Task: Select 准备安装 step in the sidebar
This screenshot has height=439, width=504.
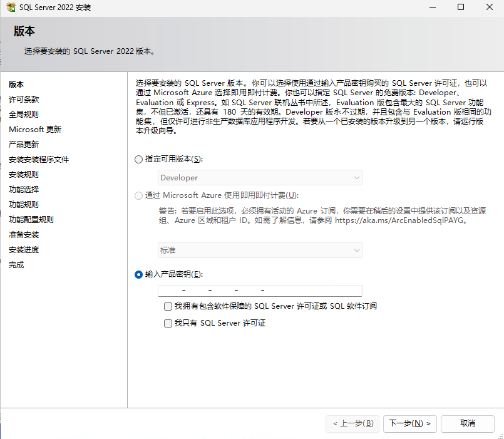Action: tap(24, 235)
